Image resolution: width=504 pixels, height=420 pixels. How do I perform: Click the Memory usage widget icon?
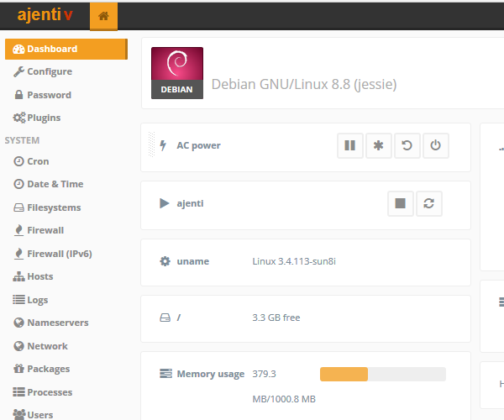click(x=165, y=374)
